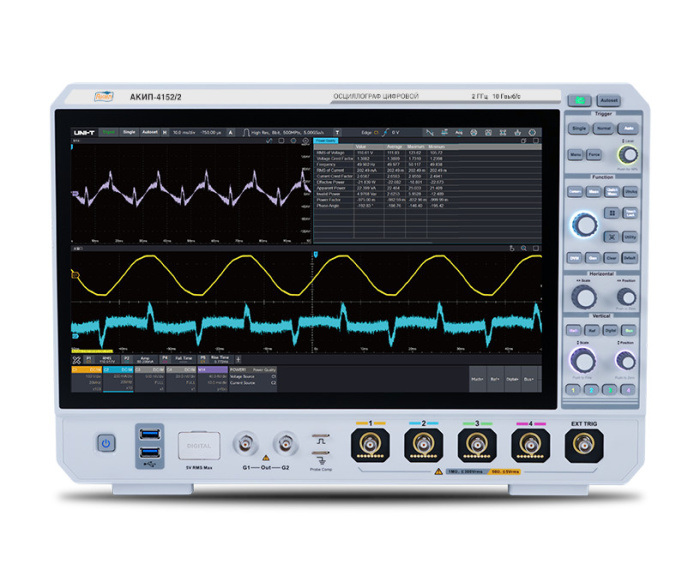The image size is (700, 576).
Task: Expand the on-screen Bus menu button
Action: (x=529, y=379)
